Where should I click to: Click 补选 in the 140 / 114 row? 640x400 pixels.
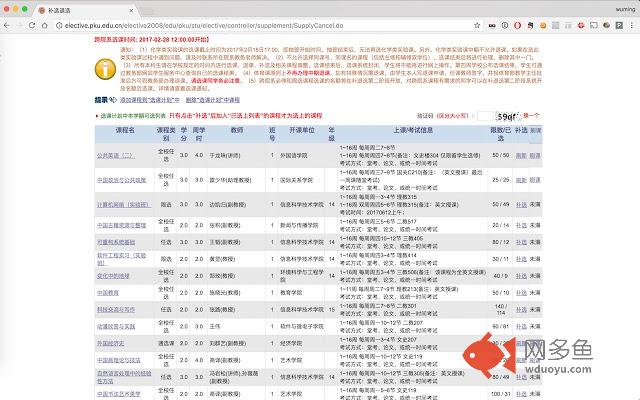pos(521,309)
